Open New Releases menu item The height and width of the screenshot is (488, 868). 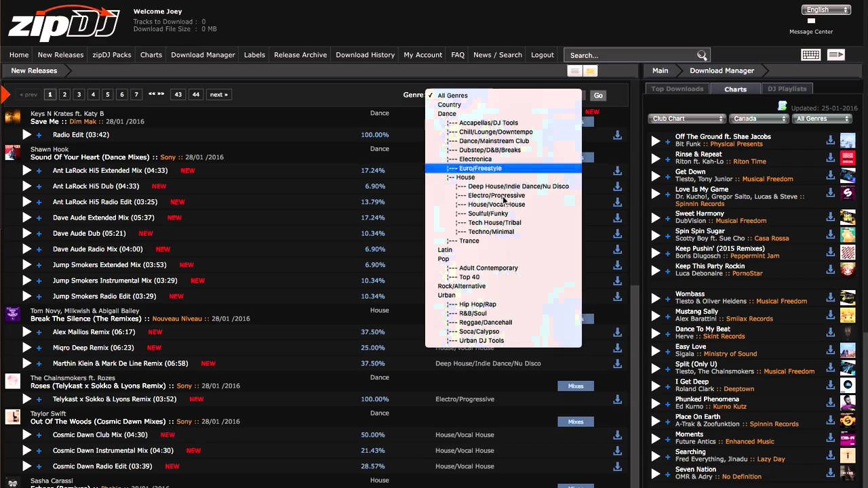[60, 55]
